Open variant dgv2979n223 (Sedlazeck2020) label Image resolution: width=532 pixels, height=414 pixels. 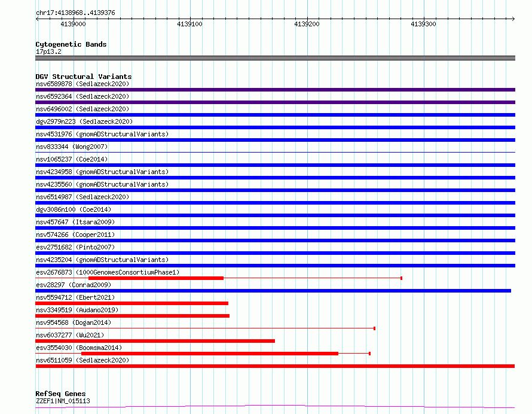pyautogui.click(x=84, y=121)
